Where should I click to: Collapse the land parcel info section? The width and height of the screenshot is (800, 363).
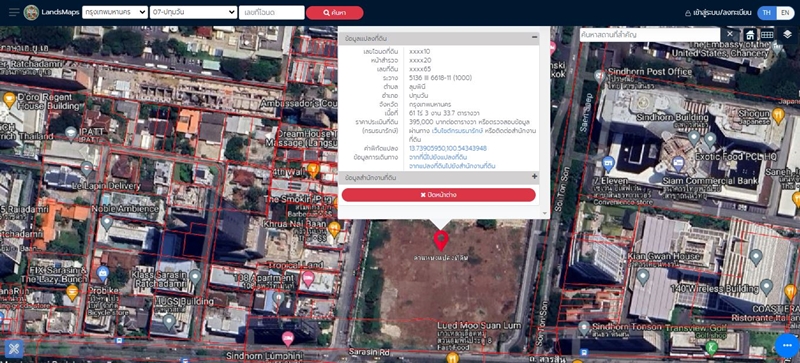534,37
